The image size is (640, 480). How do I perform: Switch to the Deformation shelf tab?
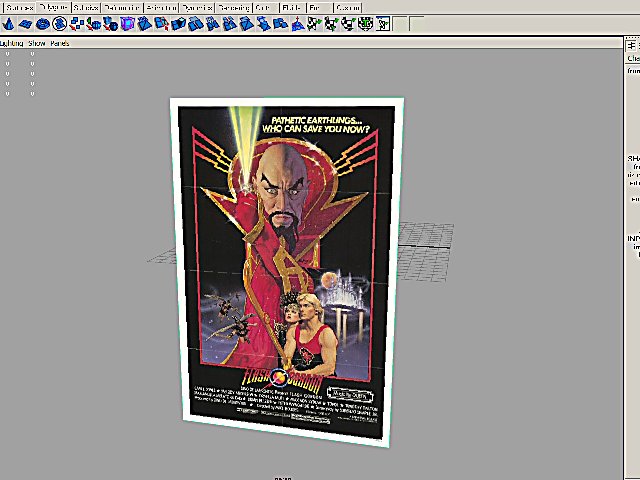click(x=122, y=7)
